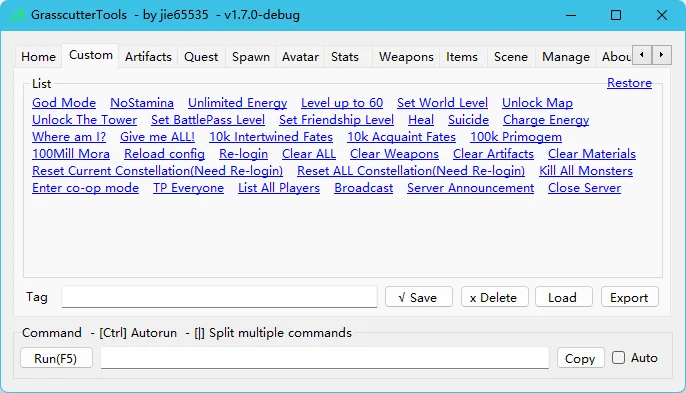
Task: Select Reset ALL Constellation link
Action: pyautogui.click(x=411, y=171)
